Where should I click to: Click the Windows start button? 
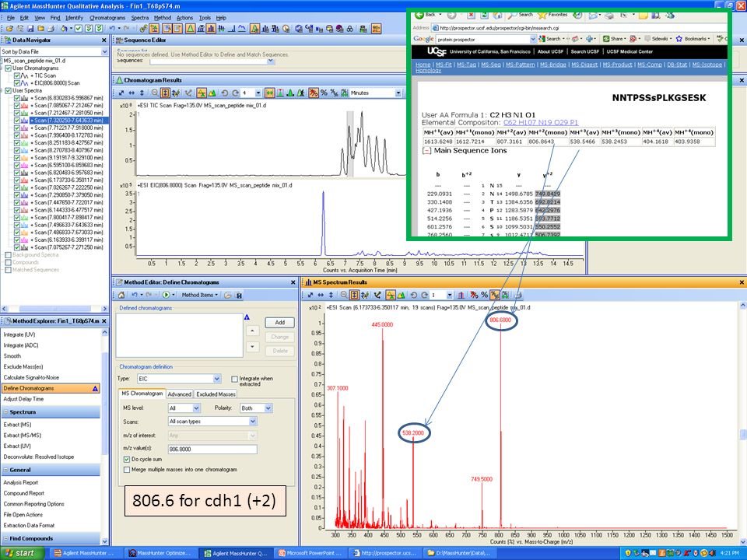23,553
